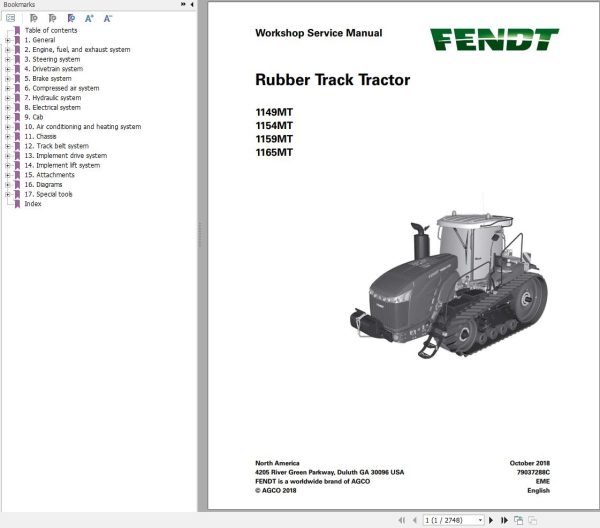Expand the '13. Implement drive system' bookmark

coord(8,156)
